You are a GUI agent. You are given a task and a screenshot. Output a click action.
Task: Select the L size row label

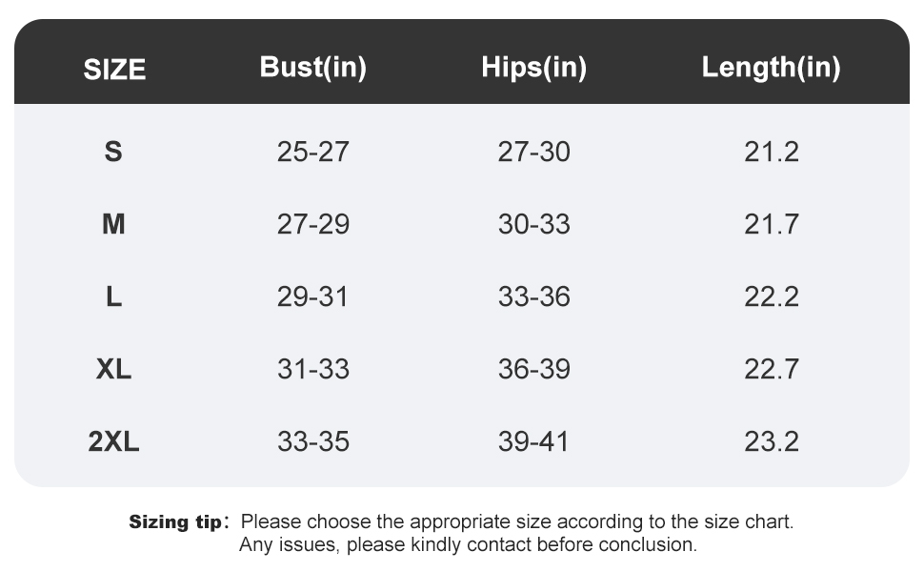pyautogui.click(x=113, y=296)
